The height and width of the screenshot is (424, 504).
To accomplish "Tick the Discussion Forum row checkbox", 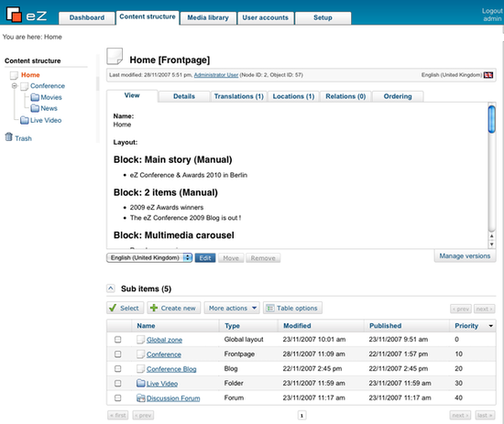I will tap(118, 398).
